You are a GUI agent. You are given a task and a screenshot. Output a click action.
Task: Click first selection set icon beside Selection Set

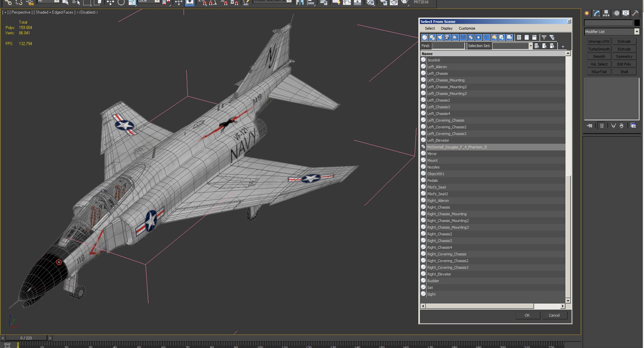coord(537,46)
